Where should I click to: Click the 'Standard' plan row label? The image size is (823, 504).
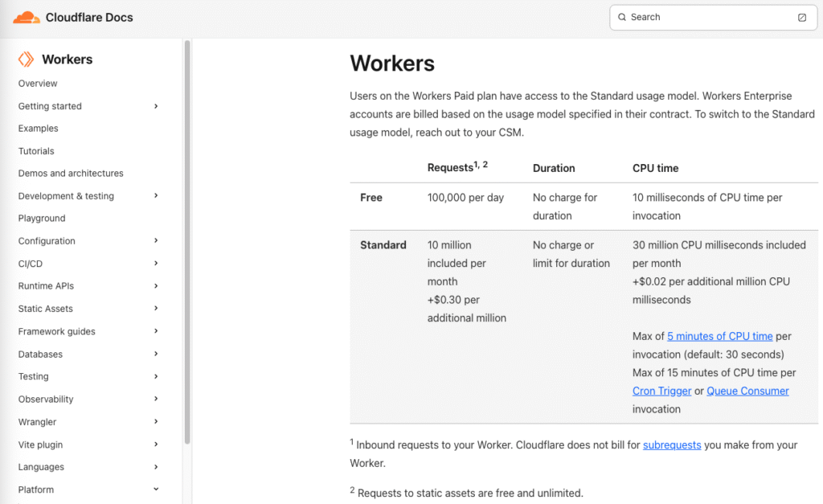[x=383, y=244]
